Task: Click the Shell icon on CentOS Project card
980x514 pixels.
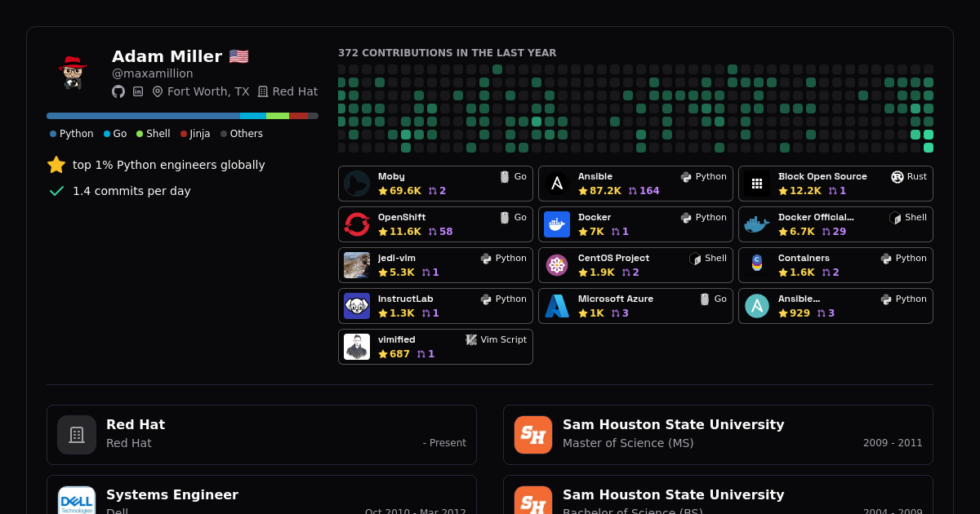Action: (x=696, y=258)
